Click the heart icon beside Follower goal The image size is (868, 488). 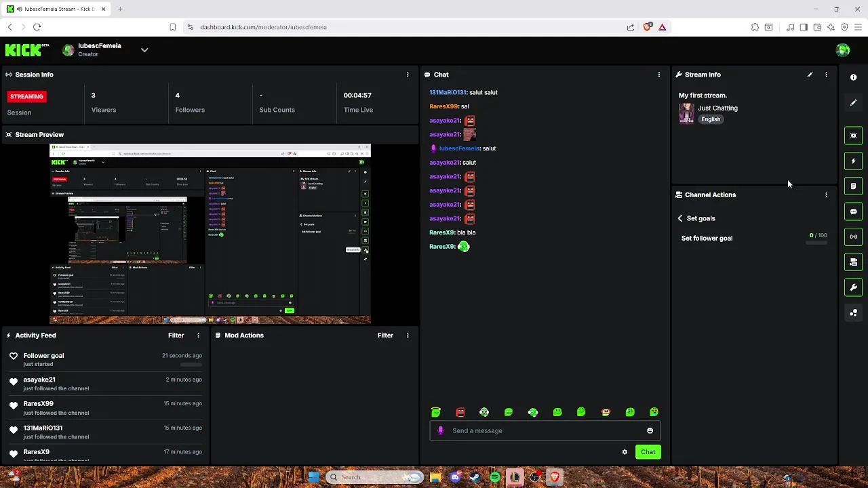click(x=14, y=356)
